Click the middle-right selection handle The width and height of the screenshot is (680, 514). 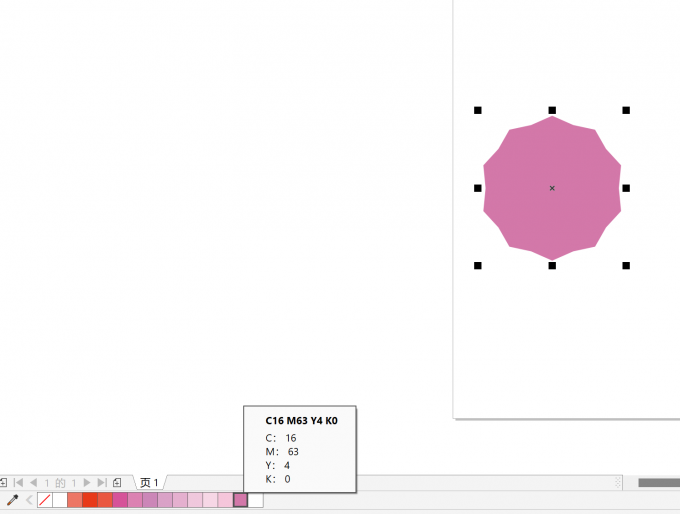coord(626,188)
